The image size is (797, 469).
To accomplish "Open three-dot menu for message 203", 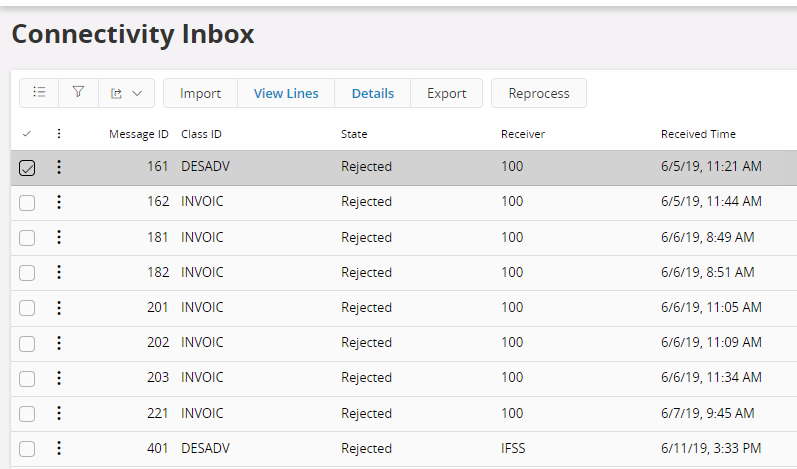I will coord(59,378).
